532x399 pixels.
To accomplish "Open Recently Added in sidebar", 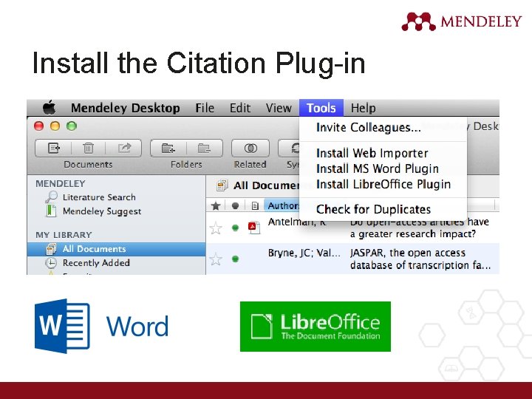I will [96, 263].
